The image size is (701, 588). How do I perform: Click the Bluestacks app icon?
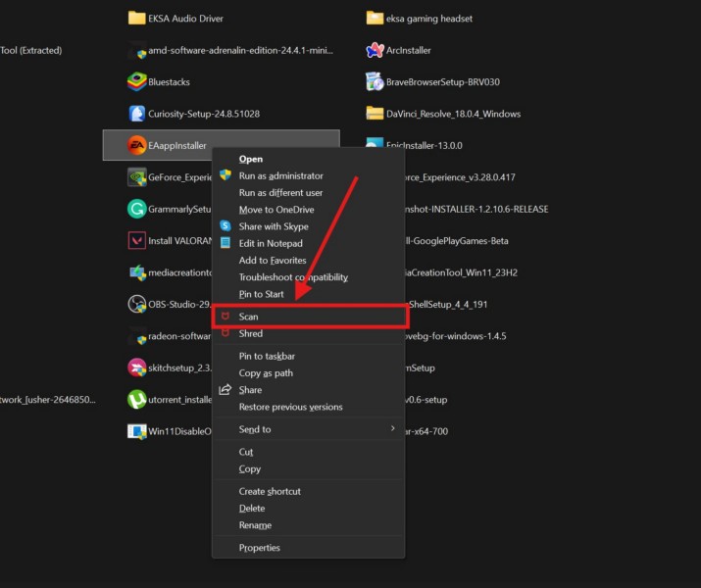click(x=137, y=81)
